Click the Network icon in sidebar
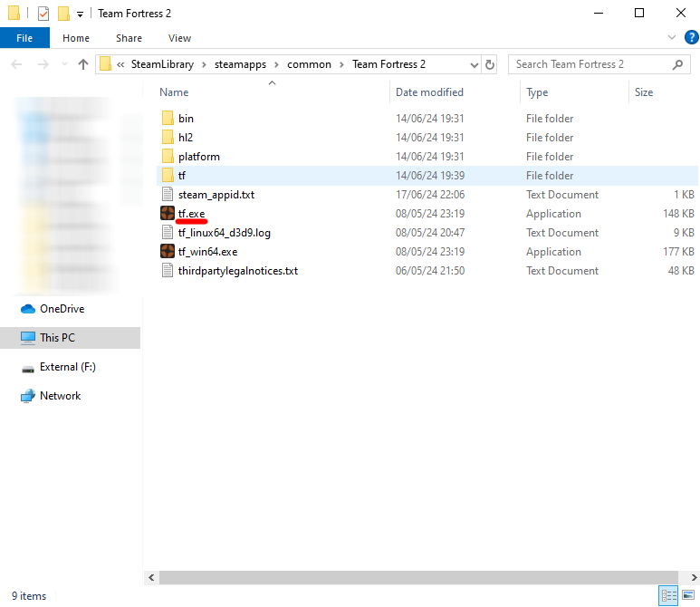The image size is (700, 607). pyautogui.click(x=28, y=396)
